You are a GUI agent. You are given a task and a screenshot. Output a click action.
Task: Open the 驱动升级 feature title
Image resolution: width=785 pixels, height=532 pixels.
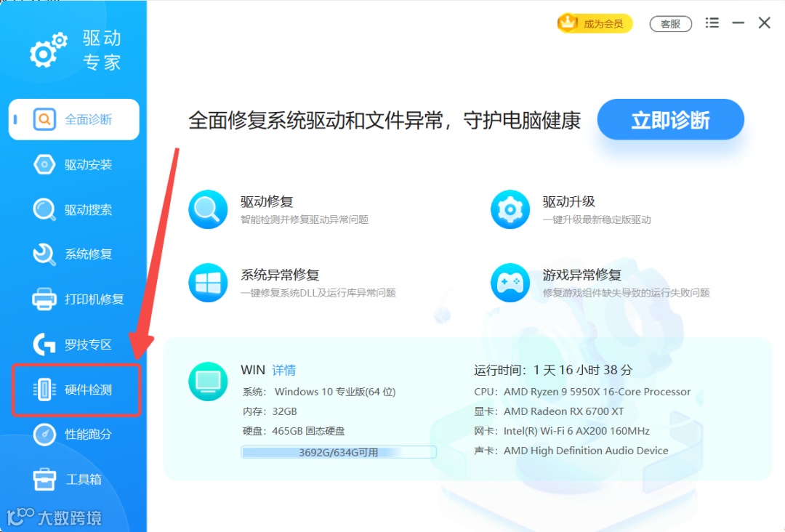point(568,202)
